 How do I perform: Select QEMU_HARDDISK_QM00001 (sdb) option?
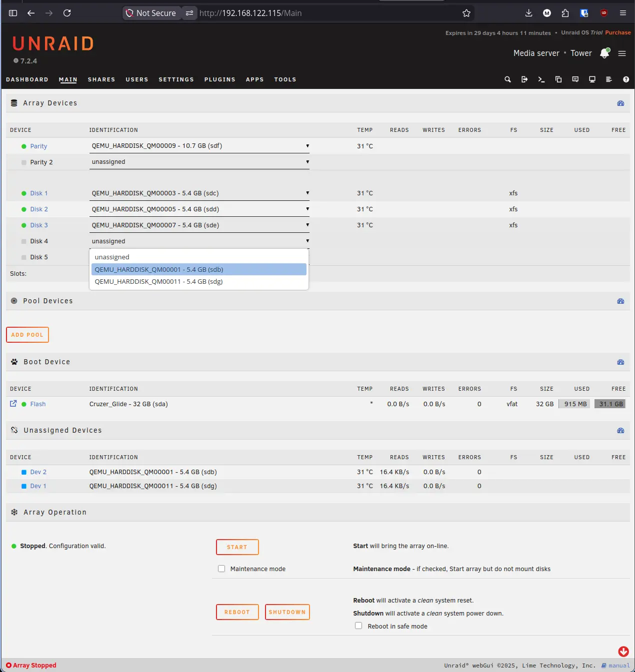point(199,269)
